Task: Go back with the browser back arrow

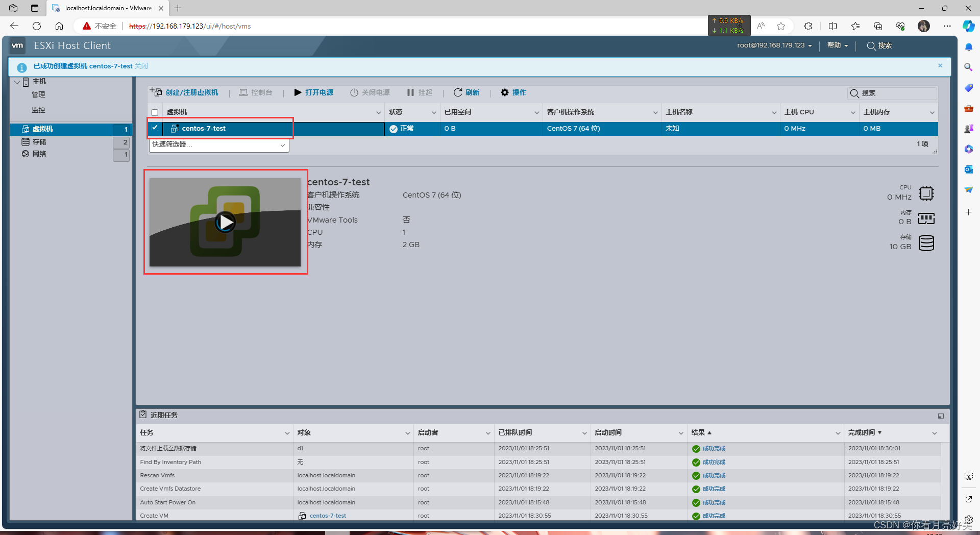Action: click(x=14, y=26)
